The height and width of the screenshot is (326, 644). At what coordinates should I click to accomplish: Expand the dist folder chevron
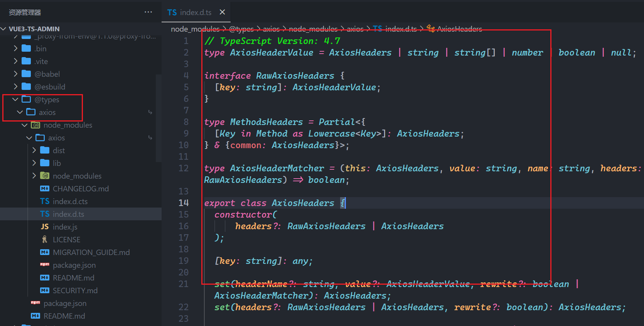(x=34, y=150)
